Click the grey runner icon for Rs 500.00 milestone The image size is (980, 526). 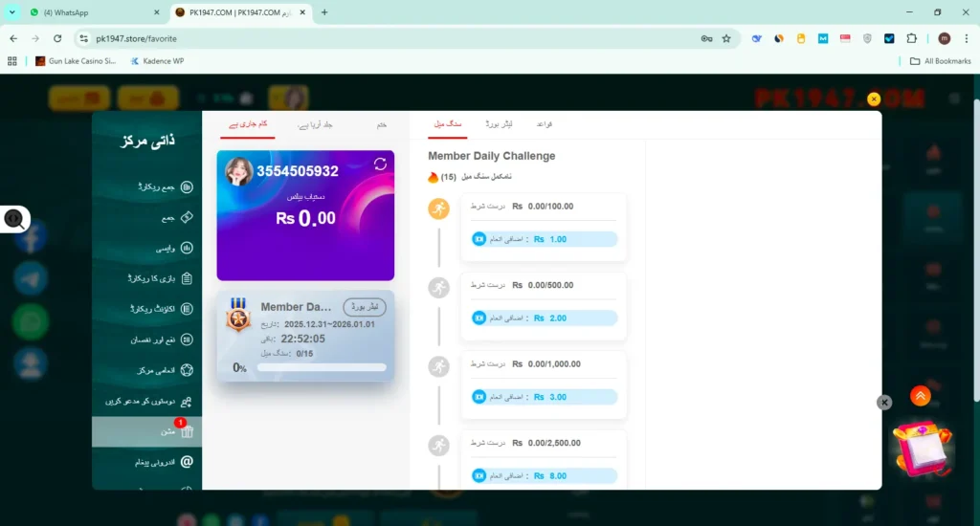click(438, 287)
